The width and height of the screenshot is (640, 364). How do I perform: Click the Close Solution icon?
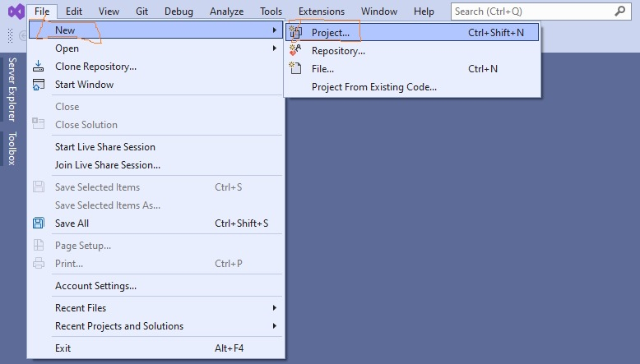39,123
